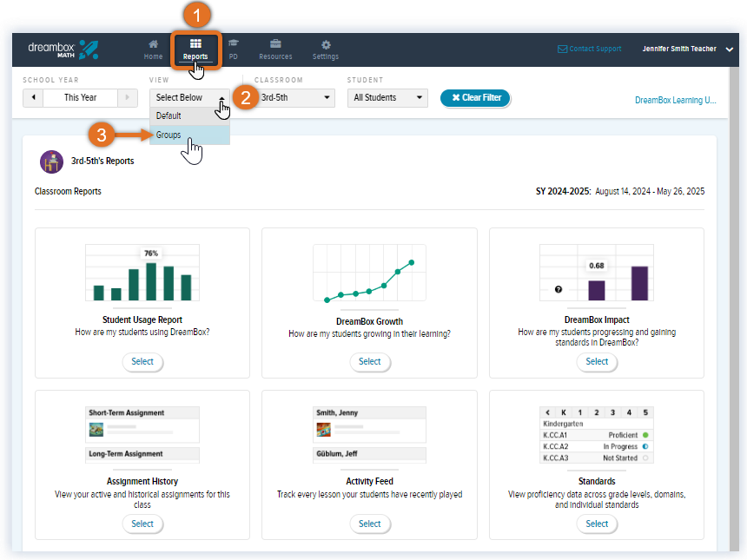
Task: Open the DreamBox Learning U... link
Action: pyautogui.click(x=675, y=101)
